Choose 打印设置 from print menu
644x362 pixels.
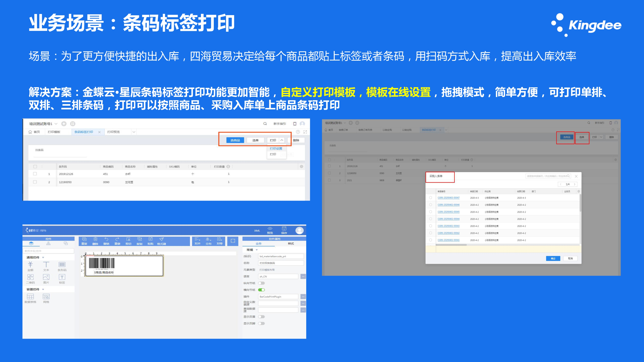click(x=276, y=148)
